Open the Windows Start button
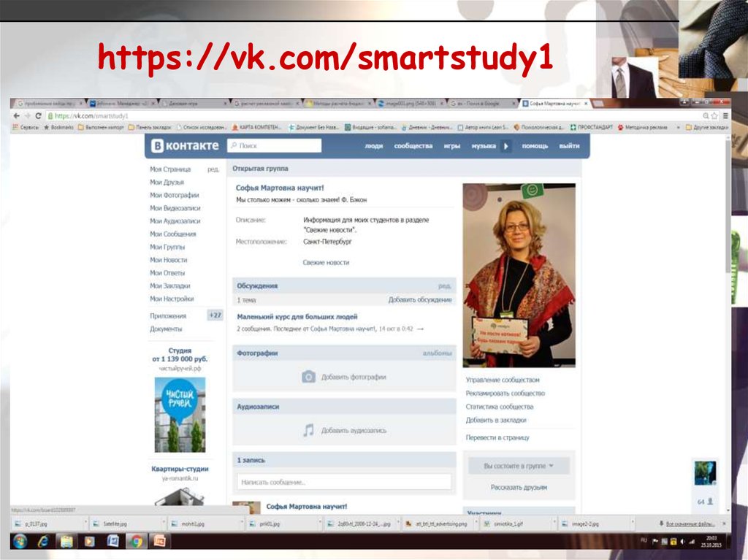The width and height of the screenshot is (748, 560). tap(20, 542)
